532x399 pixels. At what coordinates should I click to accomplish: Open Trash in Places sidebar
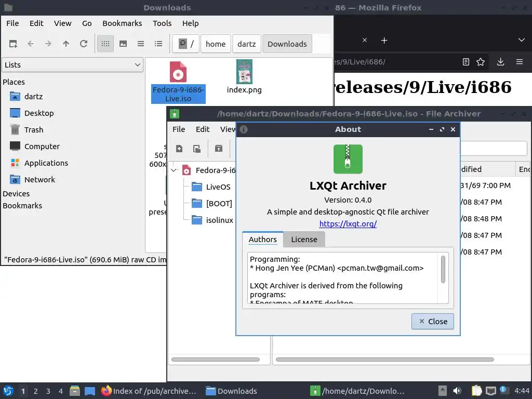[x=26, y=129]
